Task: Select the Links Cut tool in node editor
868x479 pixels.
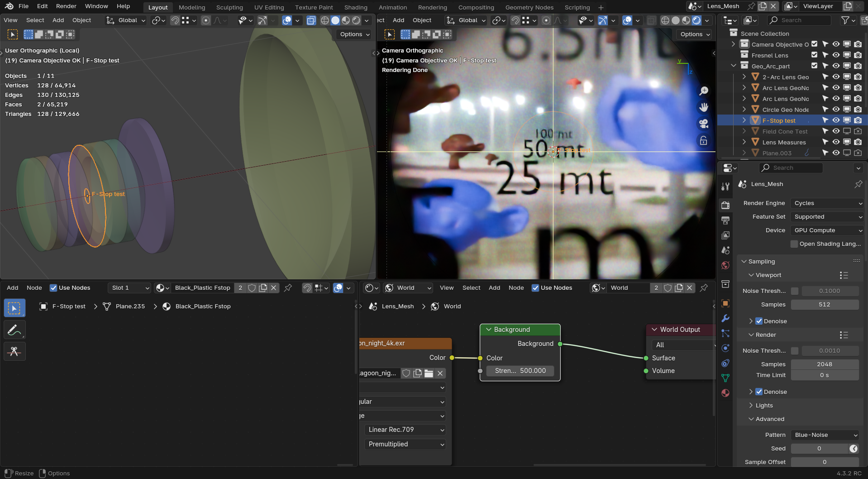Action: point(14,351)
